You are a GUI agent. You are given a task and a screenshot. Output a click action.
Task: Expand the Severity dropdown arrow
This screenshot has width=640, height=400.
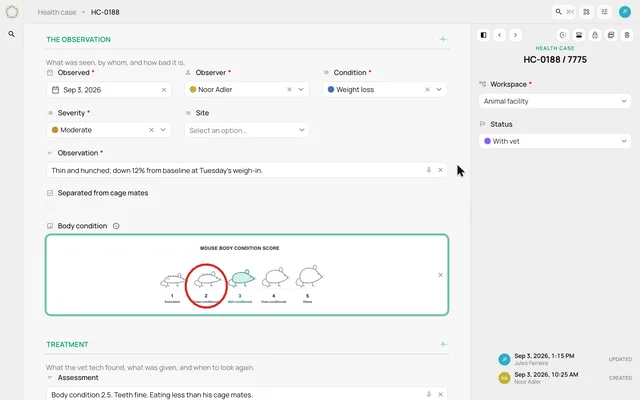(x=163, y=130)
